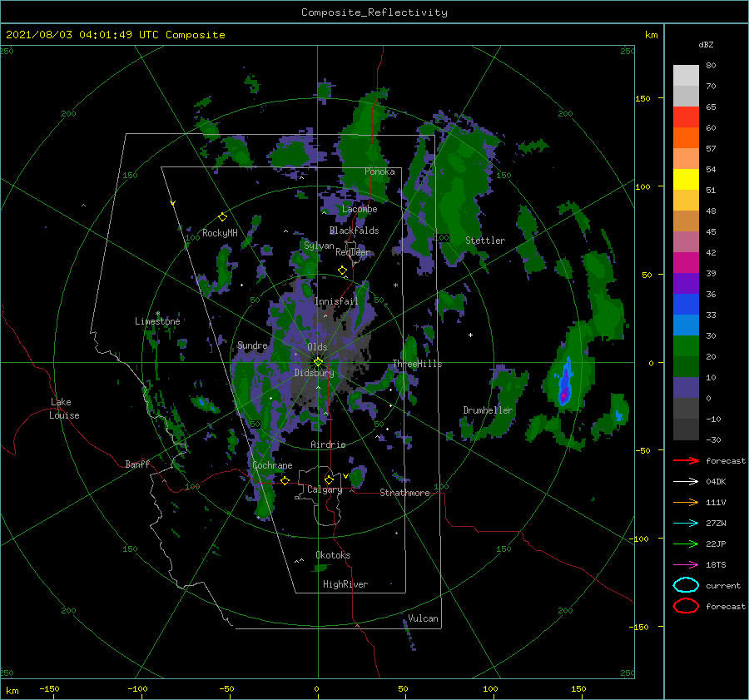Click the Drumheller label
749x700 pixels.
tap(488, 410)
